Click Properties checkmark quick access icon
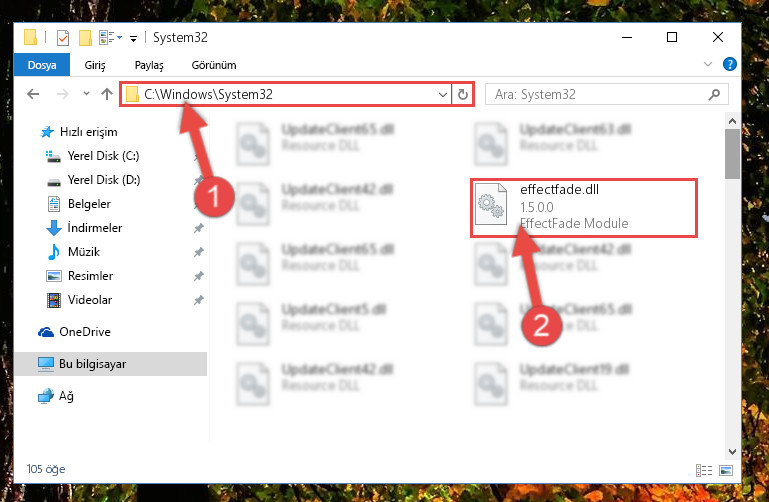769x502 pixels. coord(63,38)
